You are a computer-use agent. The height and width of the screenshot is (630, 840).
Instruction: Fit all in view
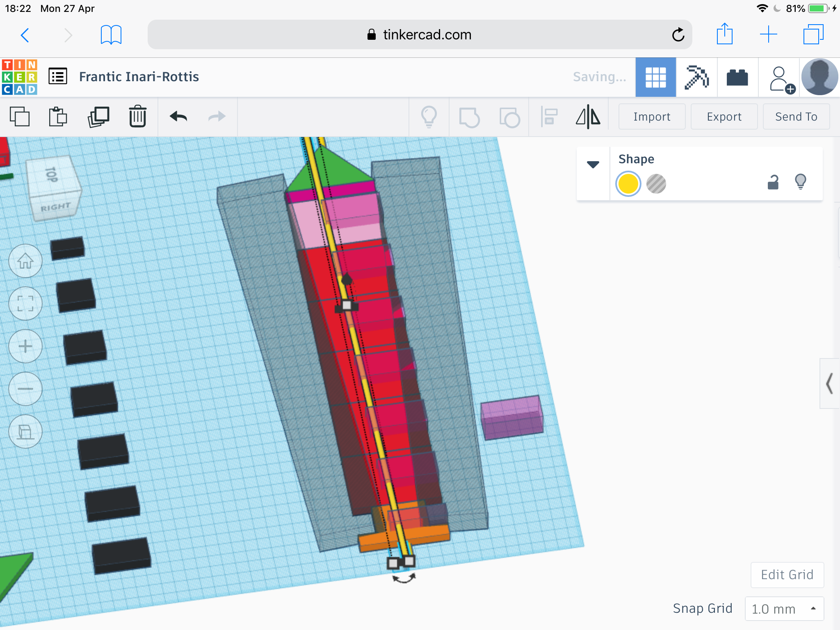tap(25, 304)
